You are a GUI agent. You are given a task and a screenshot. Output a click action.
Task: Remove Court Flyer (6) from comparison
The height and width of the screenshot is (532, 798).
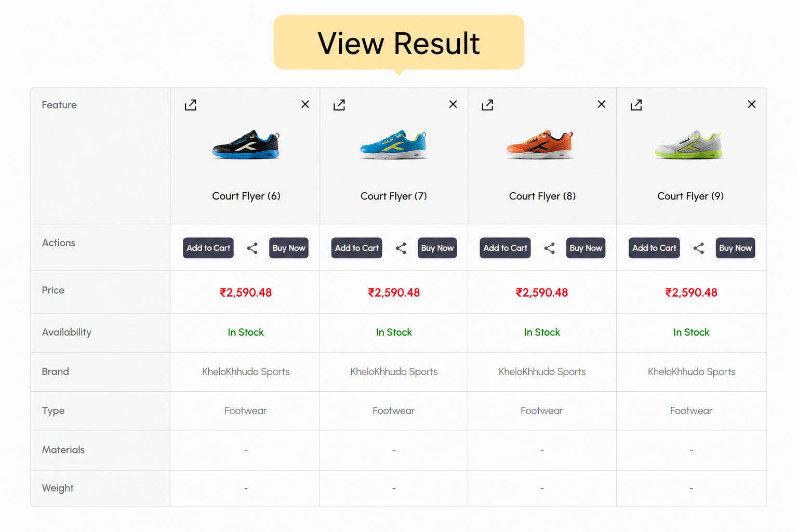[x=305, y=104]
